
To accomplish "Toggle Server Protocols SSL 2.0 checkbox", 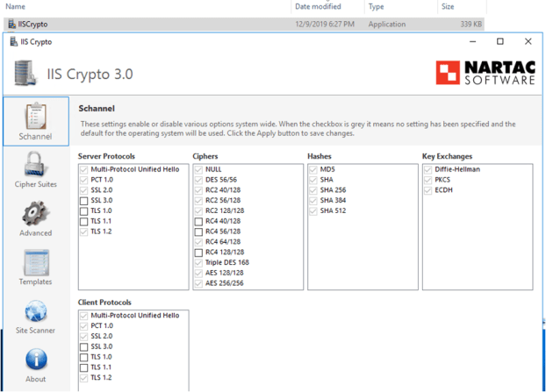I will click(x=83, y=190).
